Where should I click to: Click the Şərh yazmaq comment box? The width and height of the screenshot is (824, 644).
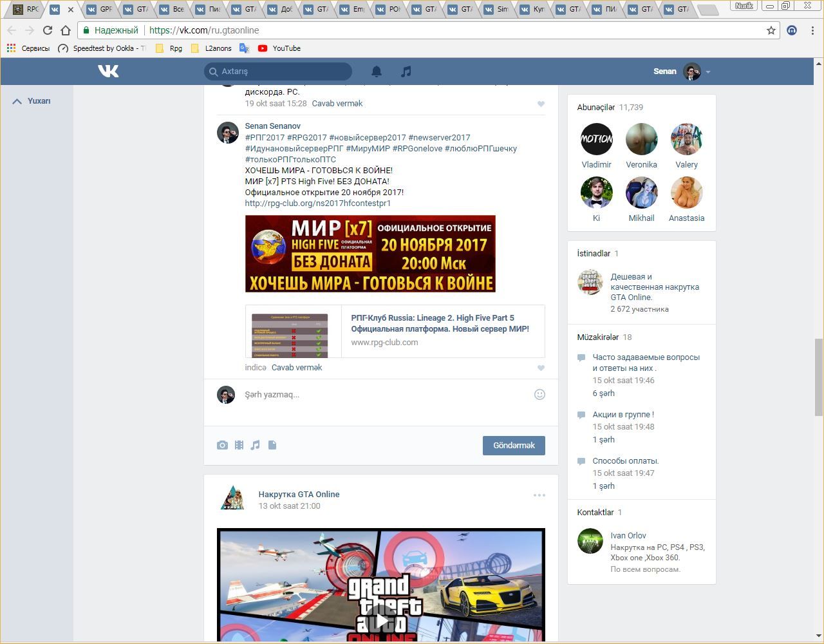386,395
